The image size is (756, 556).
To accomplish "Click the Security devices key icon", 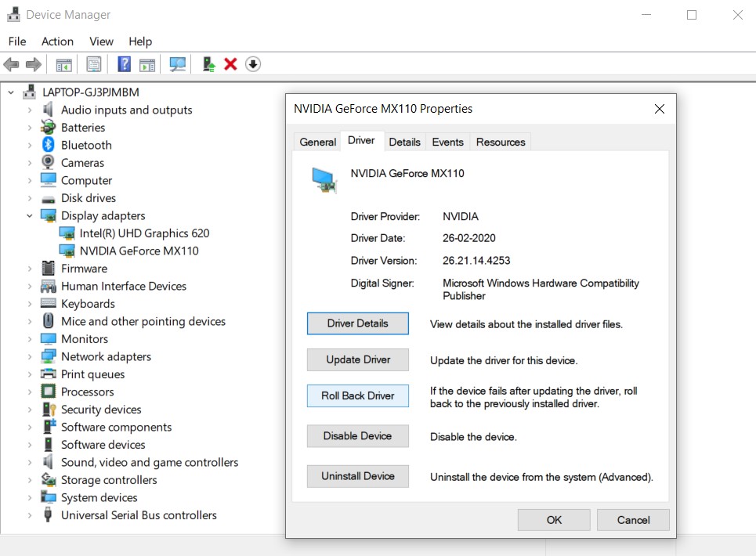I will (x=49, y=409).
